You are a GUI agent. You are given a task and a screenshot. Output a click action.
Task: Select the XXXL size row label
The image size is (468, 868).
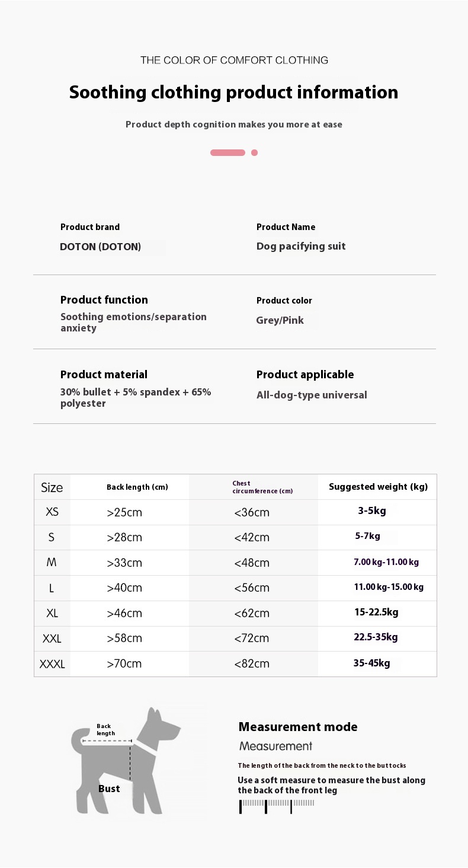click(52, 664)
